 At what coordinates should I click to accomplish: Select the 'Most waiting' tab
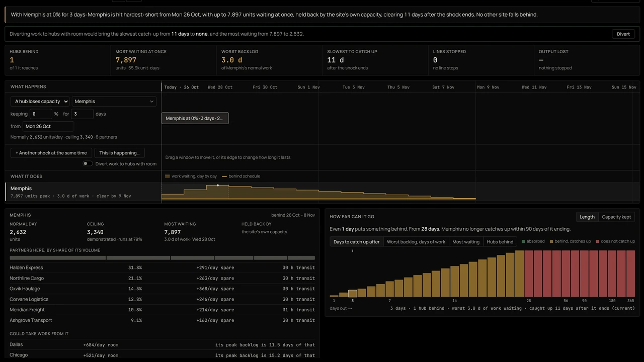[x=466, y=242]
